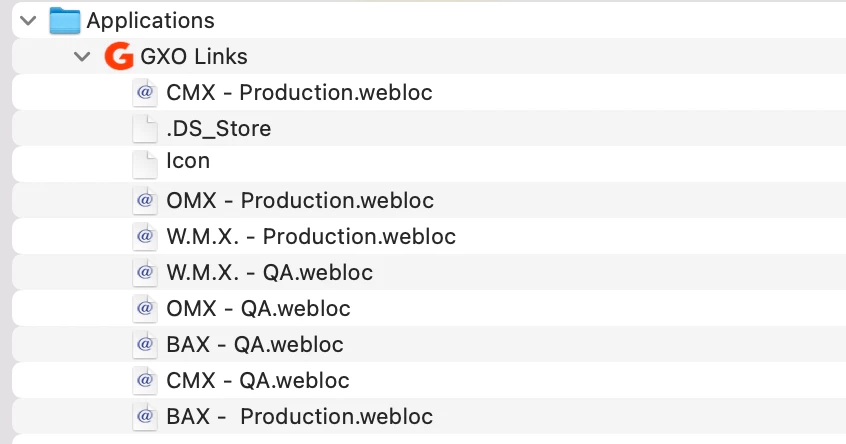846x444 pixels.
Task: Click the blank Icon file's document icon
Action: [145, 165]
